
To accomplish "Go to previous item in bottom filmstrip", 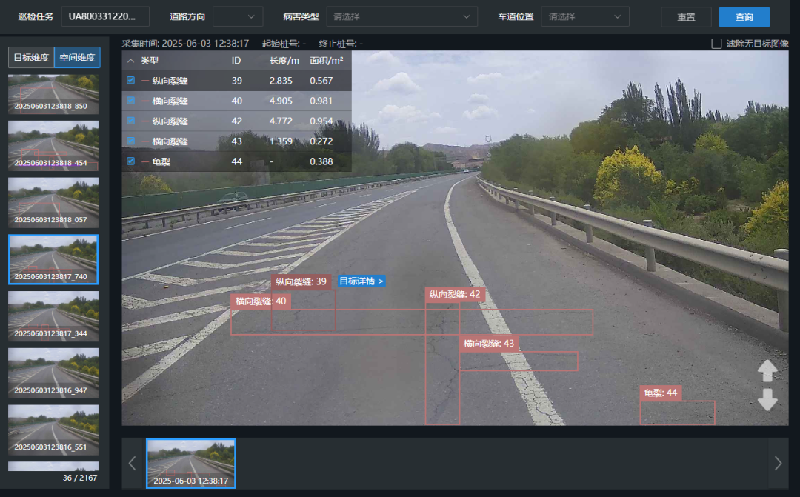I will coord(132,463).
